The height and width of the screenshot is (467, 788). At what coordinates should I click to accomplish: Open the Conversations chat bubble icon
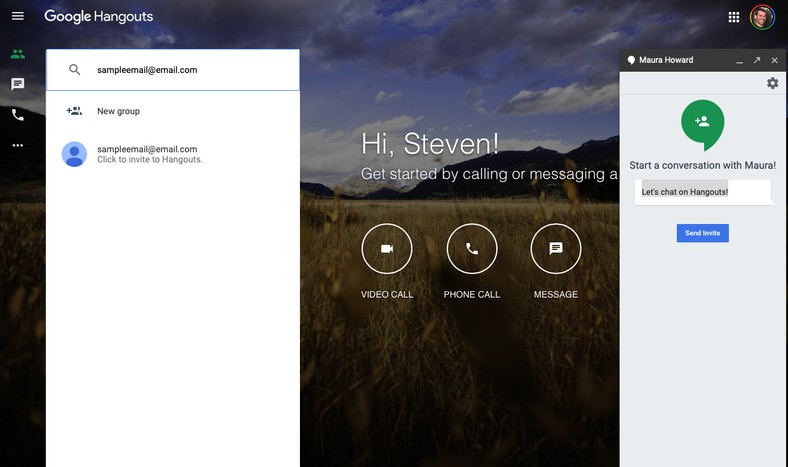click(x=17, y=84)
